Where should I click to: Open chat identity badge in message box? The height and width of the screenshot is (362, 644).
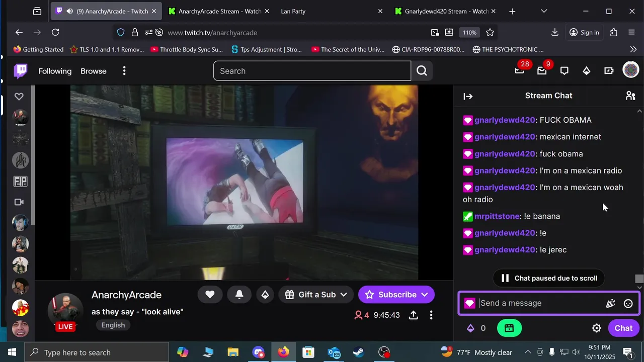click(469, 303)
